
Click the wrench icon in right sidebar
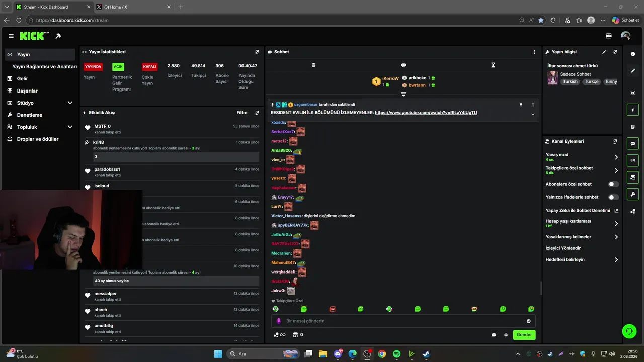633,194
